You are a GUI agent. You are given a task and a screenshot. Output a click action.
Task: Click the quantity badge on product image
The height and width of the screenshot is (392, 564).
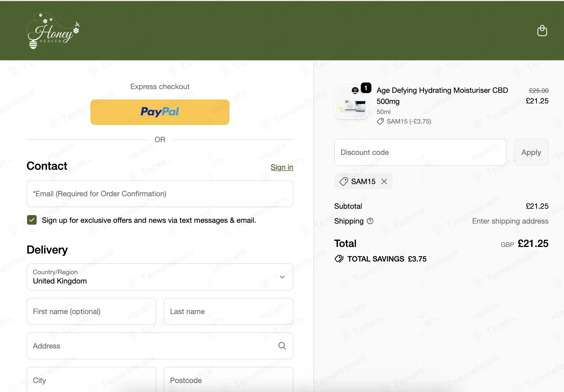coord(366,88)
